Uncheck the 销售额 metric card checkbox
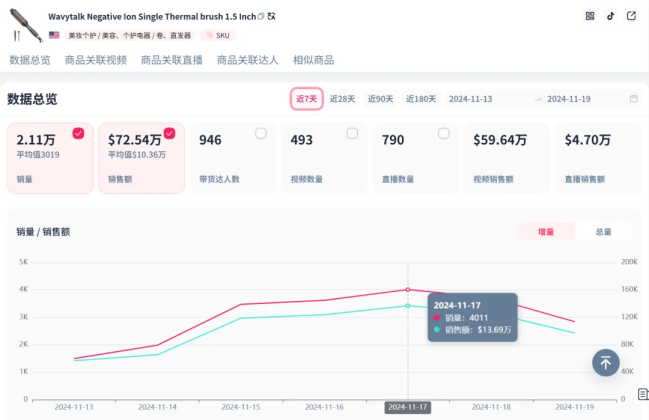This screenshot has width=649, height=420. (169, 133)
